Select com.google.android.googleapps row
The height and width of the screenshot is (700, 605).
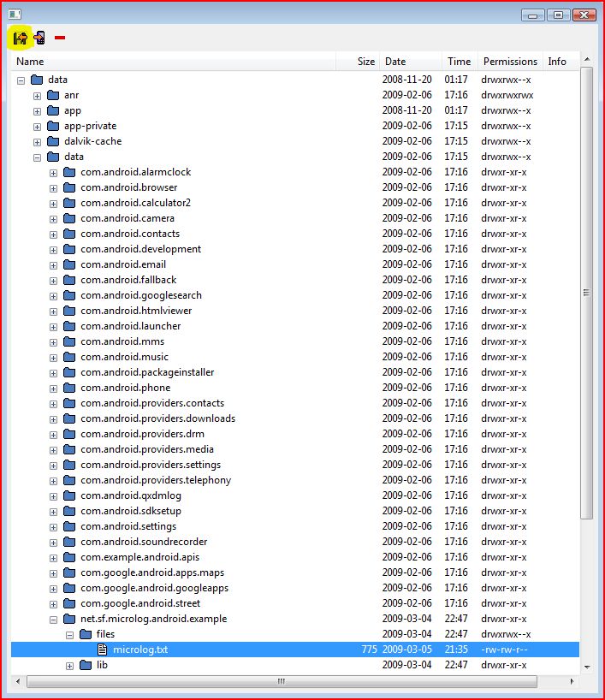coord(295,588)
